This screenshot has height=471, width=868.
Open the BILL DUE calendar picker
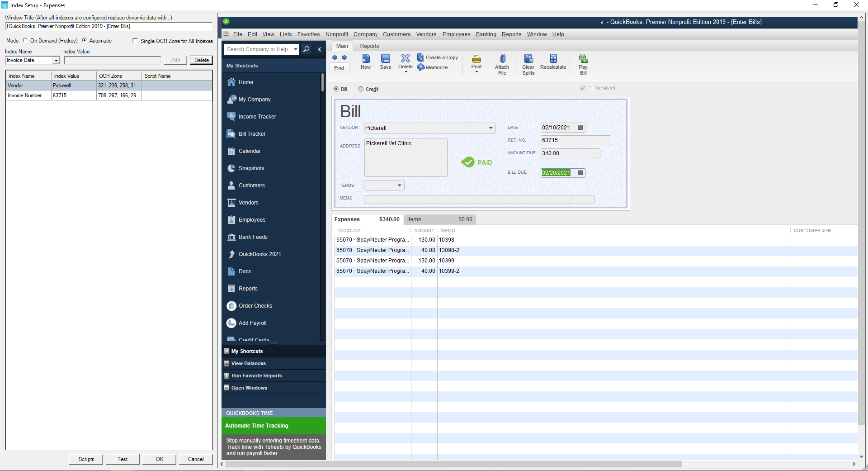click(580, 173)
